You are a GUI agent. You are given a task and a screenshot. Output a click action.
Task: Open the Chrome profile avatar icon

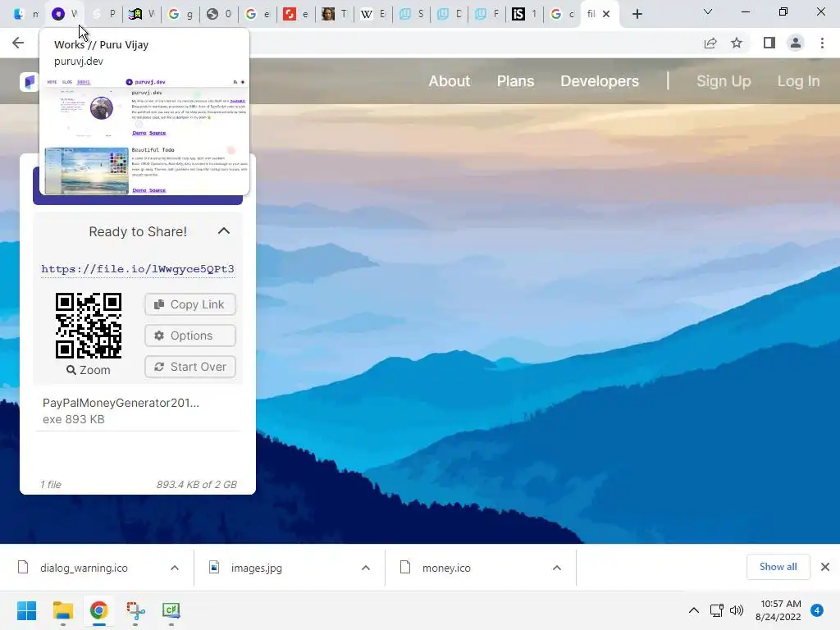[796, 43]
